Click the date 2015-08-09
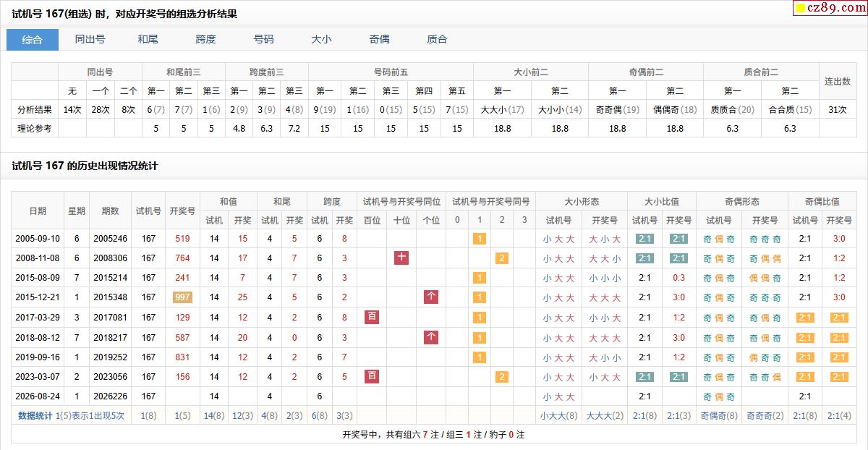 click(x=38, y=278)
